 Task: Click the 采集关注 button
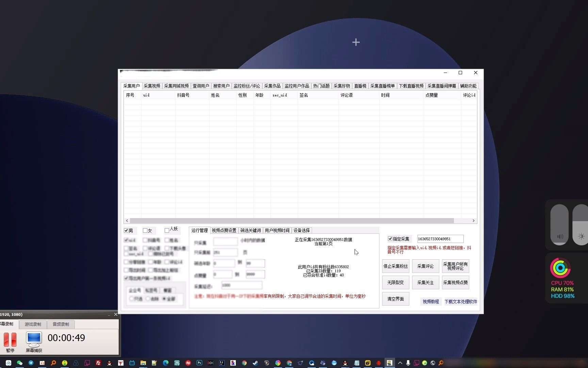coord(425,282)
